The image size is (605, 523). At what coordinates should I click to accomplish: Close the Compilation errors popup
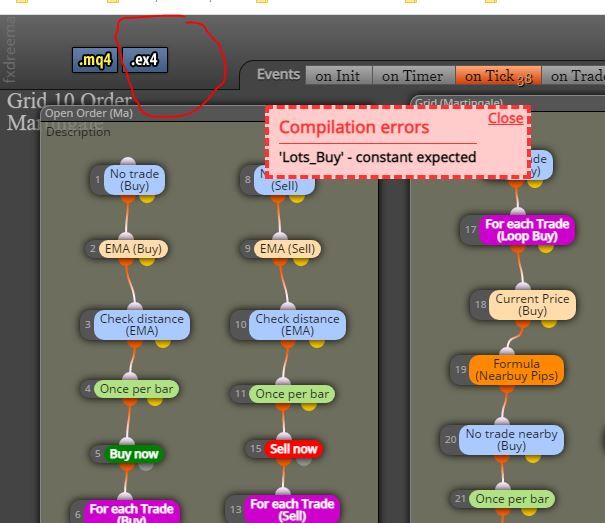click(505, 118)
